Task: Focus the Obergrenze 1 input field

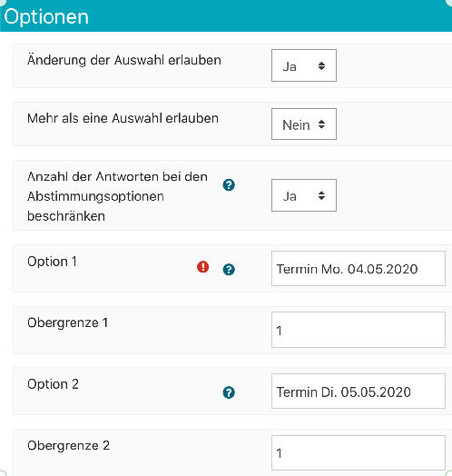Action: coord(359,330)
